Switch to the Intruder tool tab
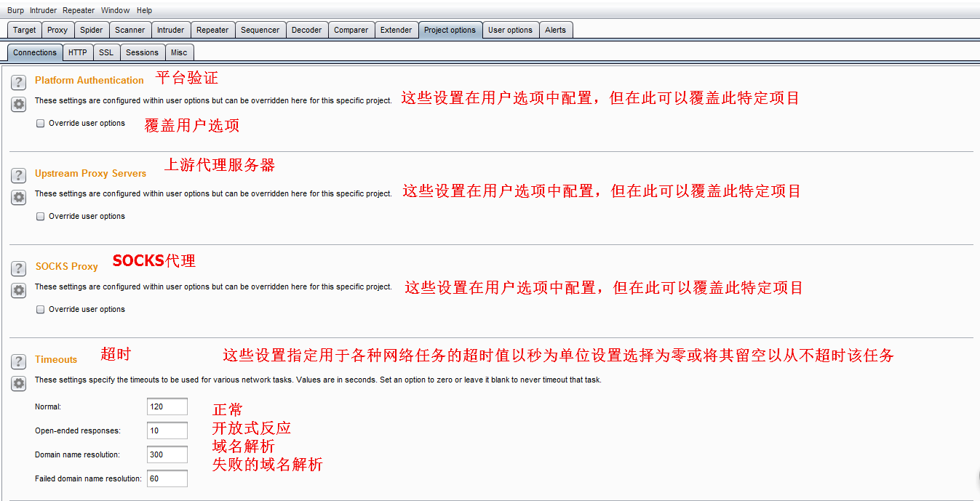This screenshot has width=980, height=501. click(171, 30)
